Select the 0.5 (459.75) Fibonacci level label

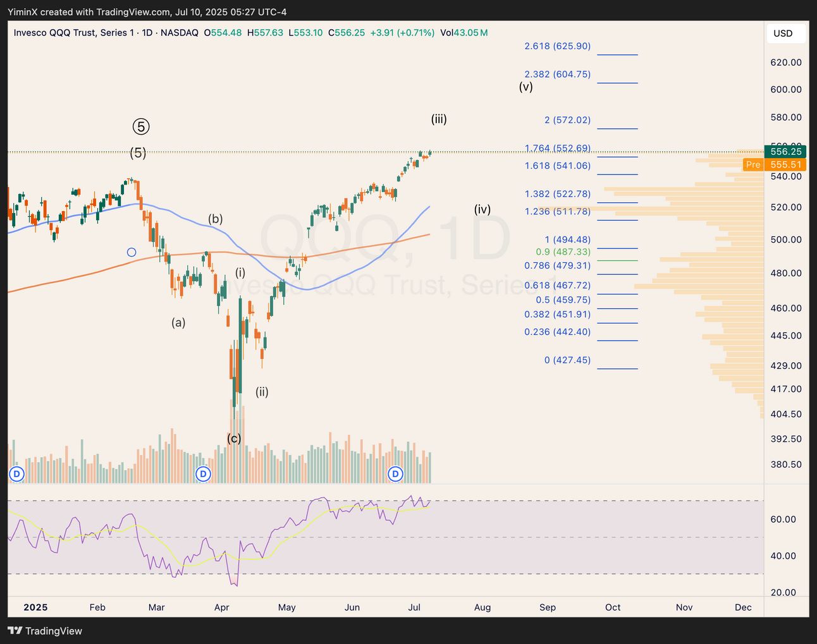pos(563,300)
